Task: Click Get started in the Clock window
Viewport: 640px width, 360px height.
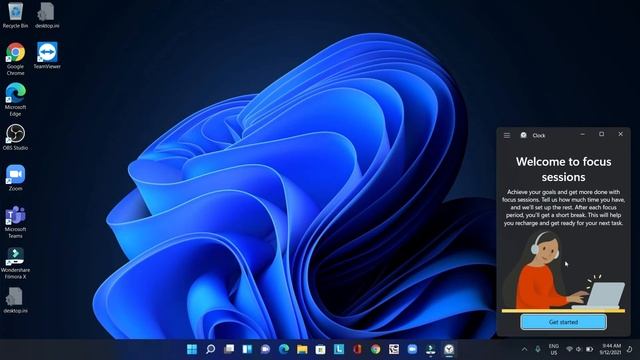Action: point(563,322)
